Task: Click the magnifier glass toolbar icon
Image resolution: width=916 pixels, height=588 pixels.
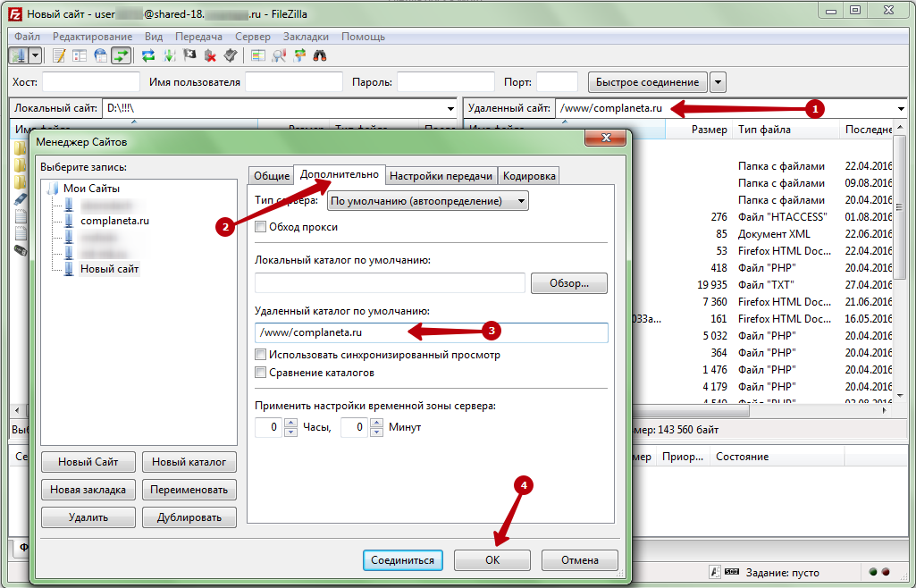Action: [279, 55]
